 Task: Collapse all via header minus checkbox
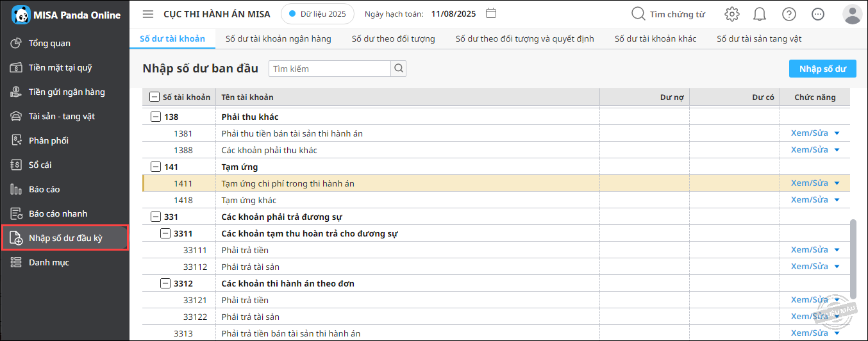(x=154, y=97)
